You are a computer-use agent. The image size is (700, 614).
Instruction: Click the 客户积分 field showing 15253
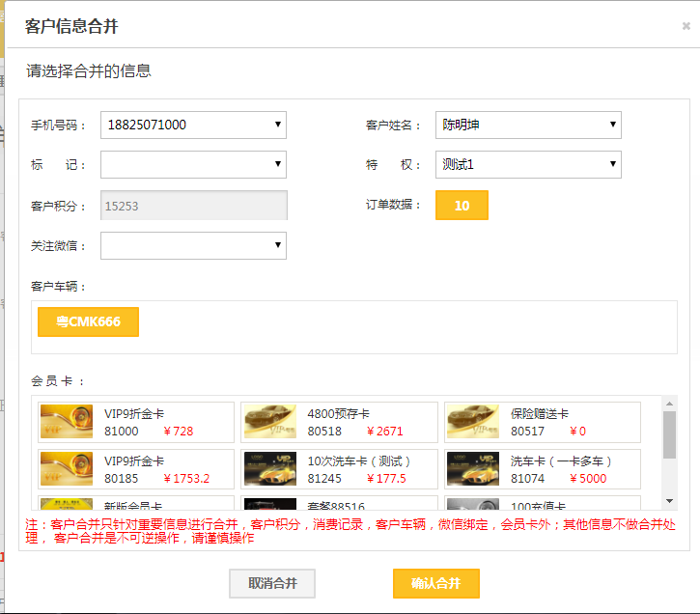point(193,206)
